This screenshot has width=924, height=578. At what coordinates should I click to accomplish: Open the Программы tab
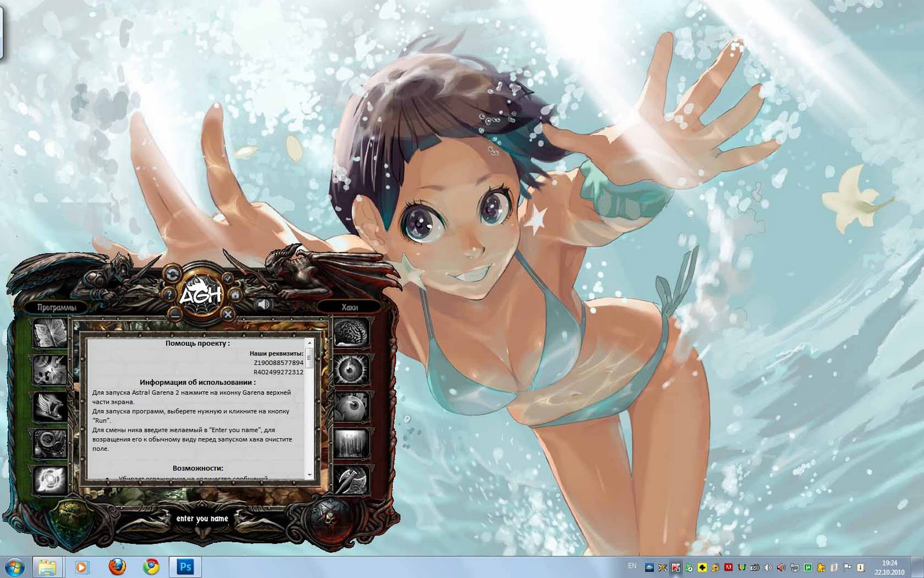pos(57,307)
